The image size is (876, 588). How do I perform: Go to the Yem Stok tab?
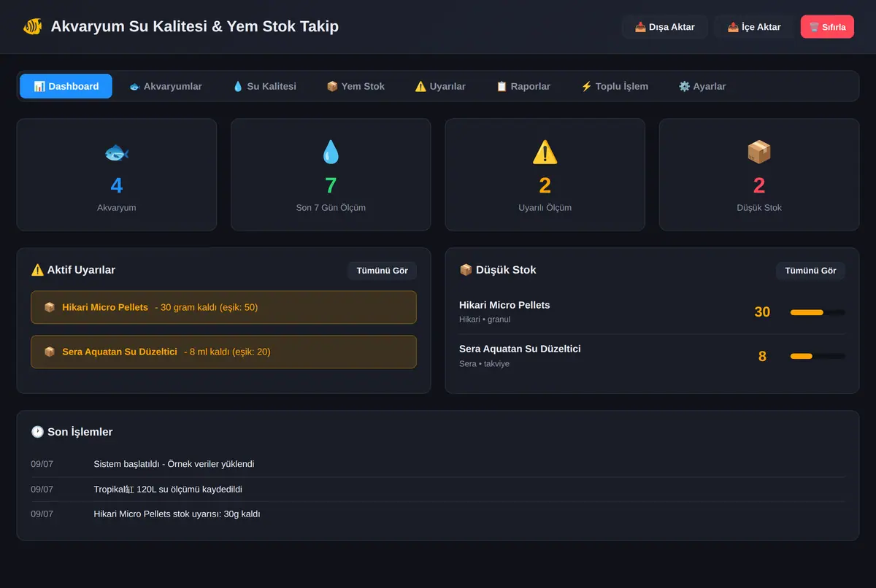click(x=356, y=86)
